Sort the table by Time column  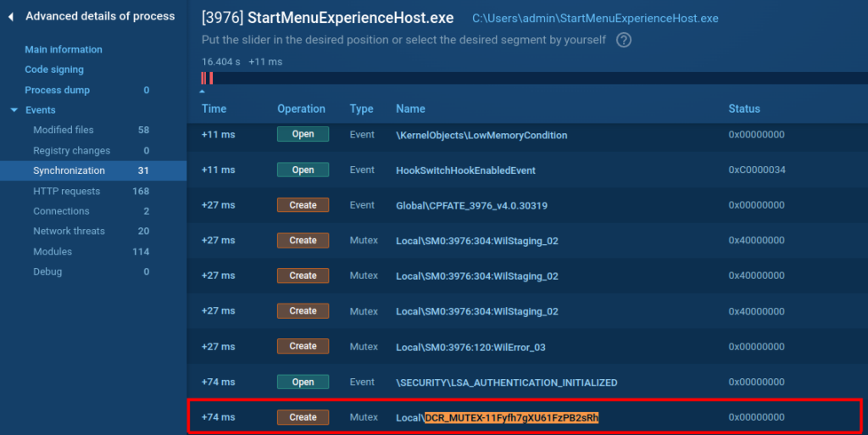coord(214,109)
